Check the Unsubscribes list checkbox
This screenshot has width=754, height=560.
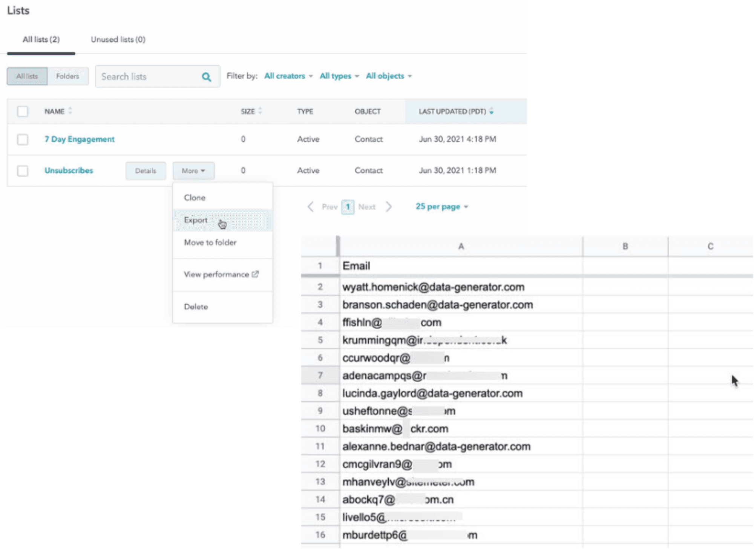23,170
